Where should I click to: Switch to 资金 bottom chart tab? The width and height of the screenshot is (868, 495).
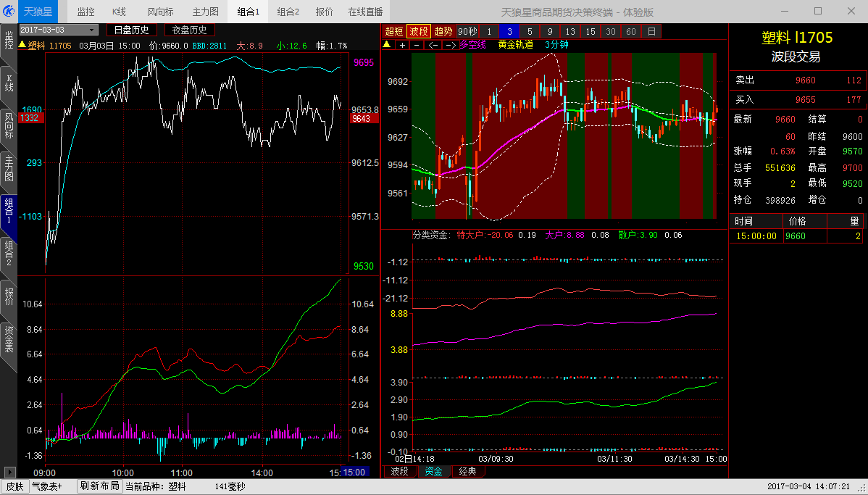coord(433,471)
